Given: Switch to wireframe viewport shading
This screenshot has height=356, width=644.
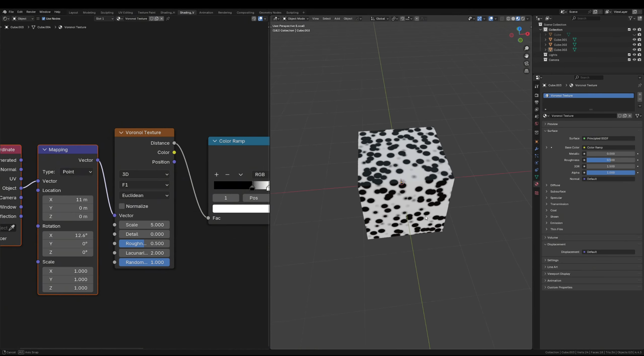Looking at the screenshot, I should pos(508,19).
